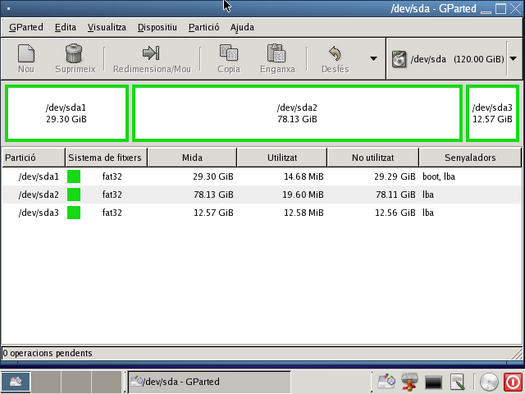Click the 12.57 GiB size cell in table
The image size is (525, 394).
[x=213, y=213]
